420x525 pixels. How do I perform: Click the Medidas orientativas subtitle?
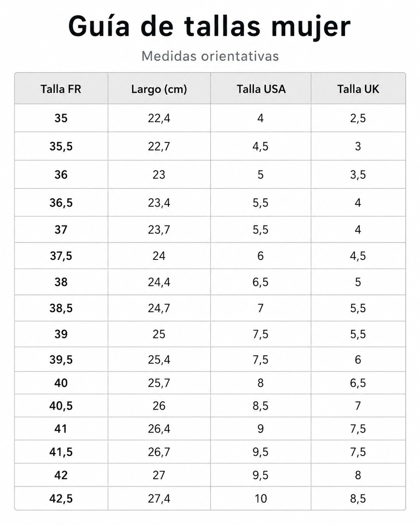click(x=210, y=56)
